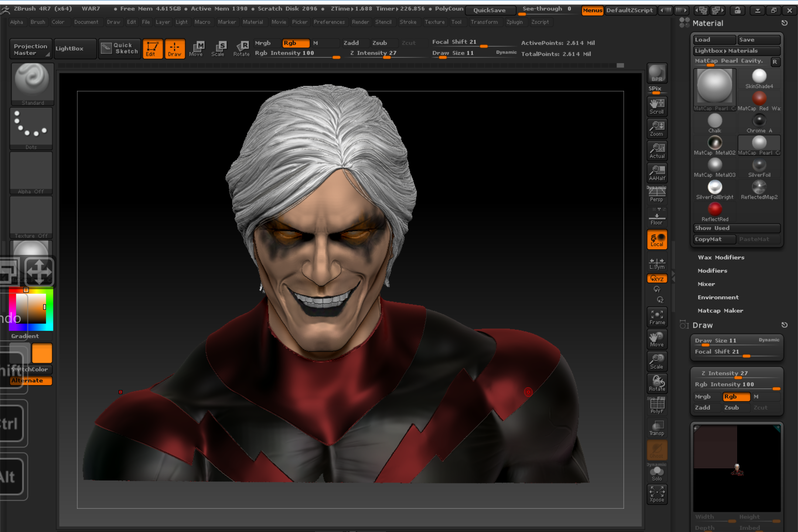Screen dimensions: 798x532
Task: Select the Chrome A material
Action: click(759, 123)
